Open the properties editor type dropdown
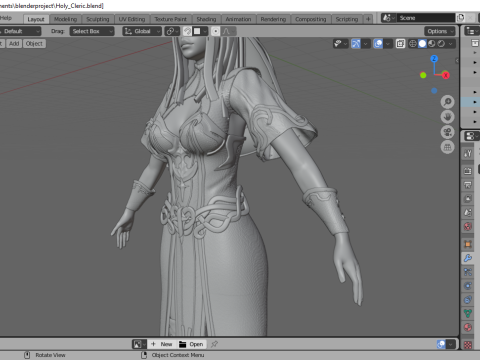 tap(471, 136)
